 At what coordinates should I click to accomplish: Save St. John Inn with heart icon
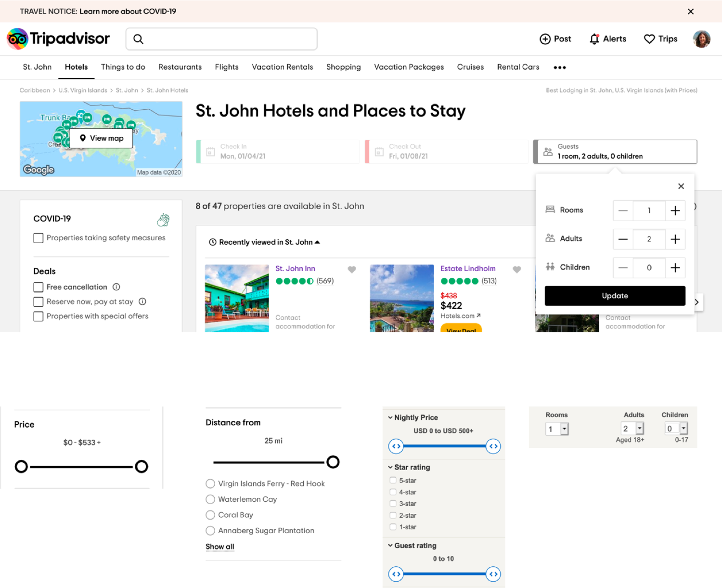click(x=352, y=270)
